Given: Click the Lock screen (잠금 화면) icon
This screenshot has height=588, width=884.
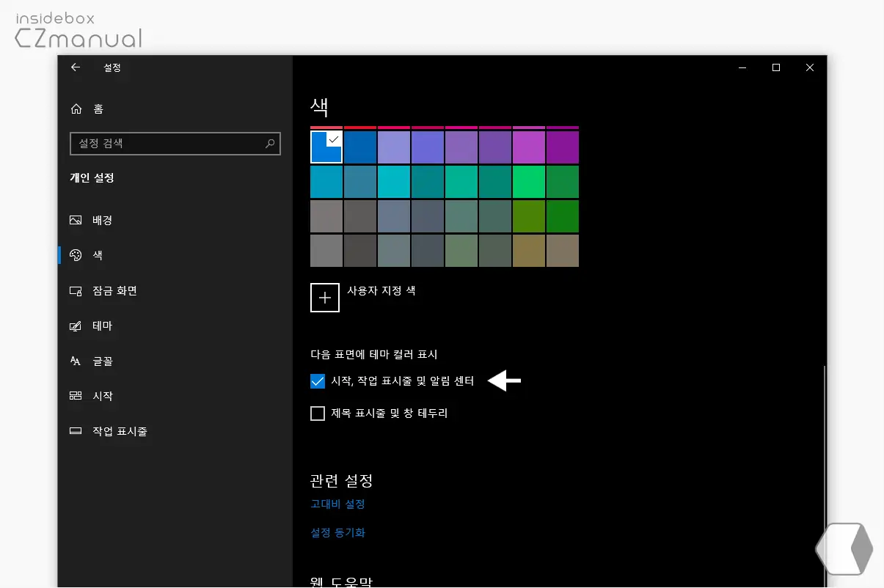Looking at the screenshot, I should coord(76,291).
